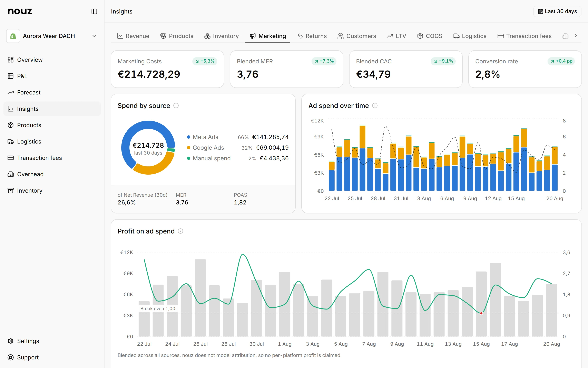This screenshot has height=368, width=588.
Task: Open Settings page label
Action: (x=28, y=341)
